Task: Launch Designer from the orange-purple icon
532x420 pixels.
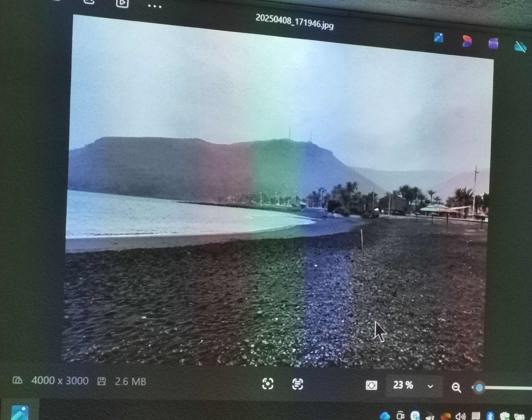Action: (x=467, y=41)
